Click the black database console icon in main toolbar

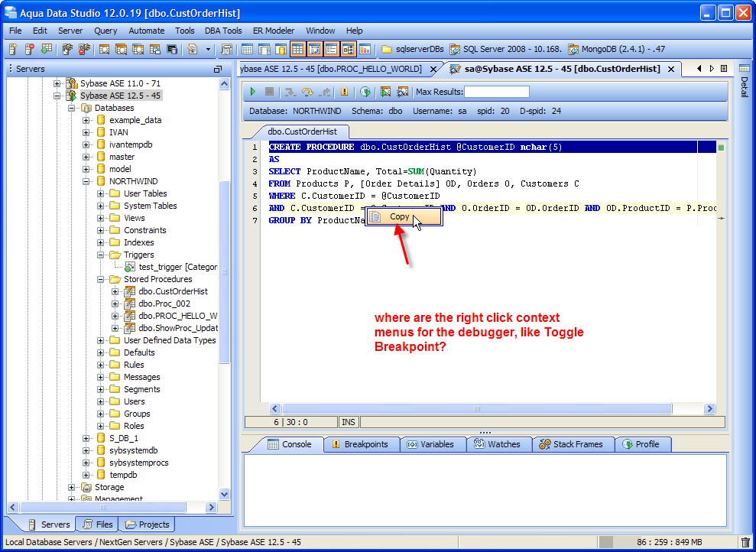click(x=172, y=49)
